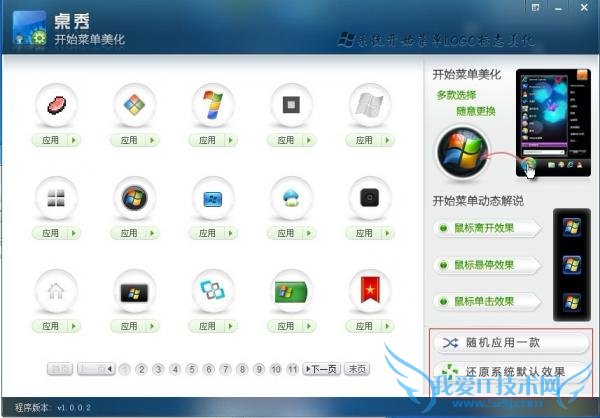600x418 pixels.
Task: Click the middle Windows logo state preview
Action: 572,265
